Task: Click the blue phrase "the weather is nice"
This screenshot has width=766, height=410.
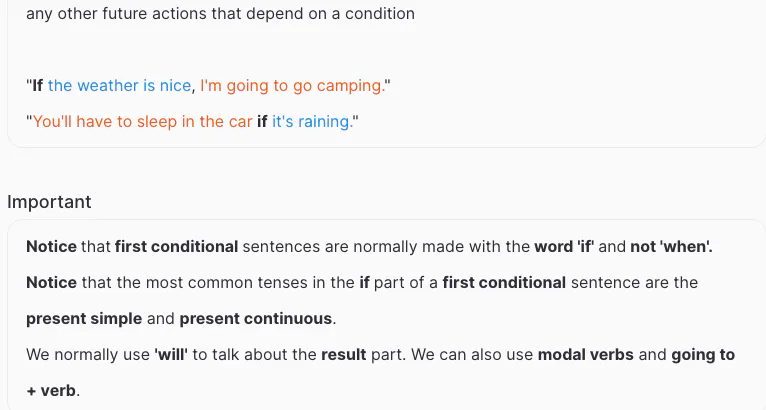Action: click(x=119, y=86)
